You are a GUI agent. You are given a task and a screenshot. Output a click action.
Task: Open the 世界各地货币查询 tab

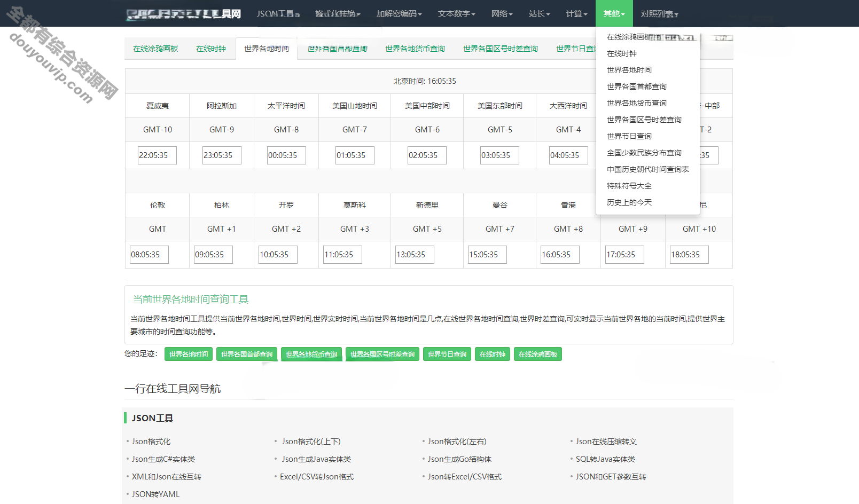pos(415,49)
